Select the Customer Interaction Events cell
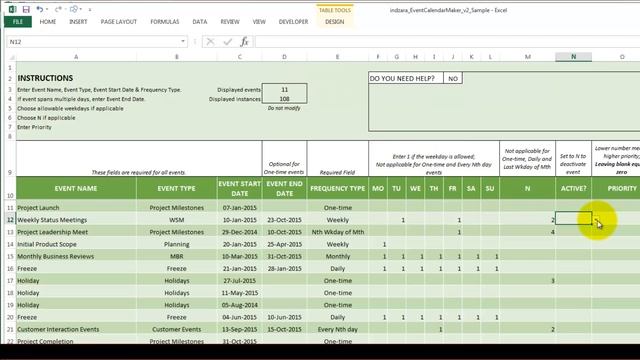The height and width of the screenshot is (360, 640). [x=76, y=329]
